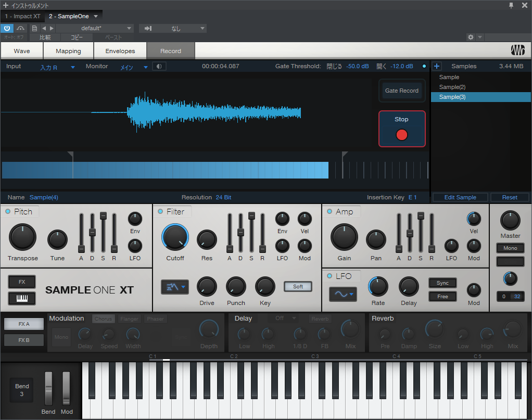Click the Name field Sample(4)
This screenshot has width=532, height=420.
pos(44,197)
